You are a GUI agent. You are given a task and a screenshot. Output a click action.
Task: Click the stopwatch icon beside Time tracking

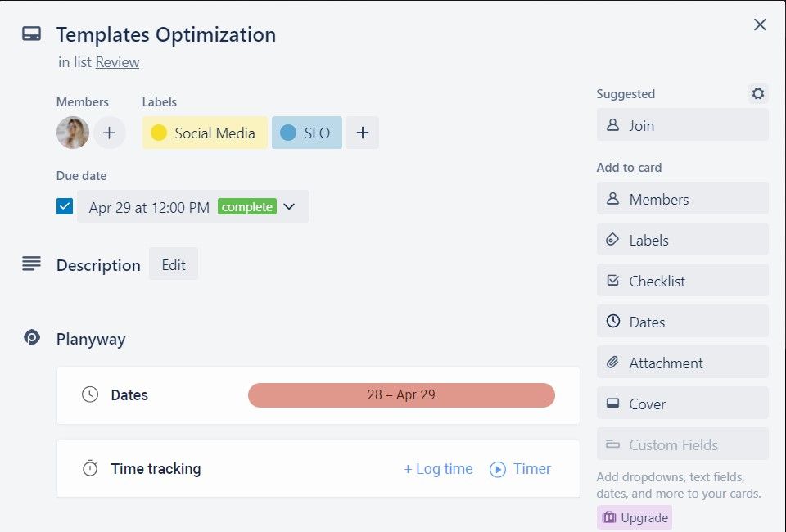coord(90,469)
